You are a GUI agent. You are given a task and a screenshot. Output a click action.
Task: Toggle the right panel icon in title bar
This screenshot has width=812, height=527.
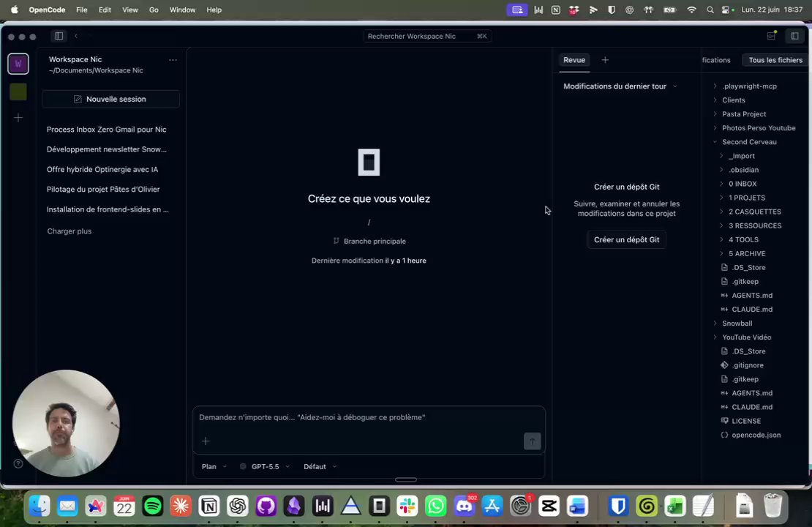pos(794,36)
